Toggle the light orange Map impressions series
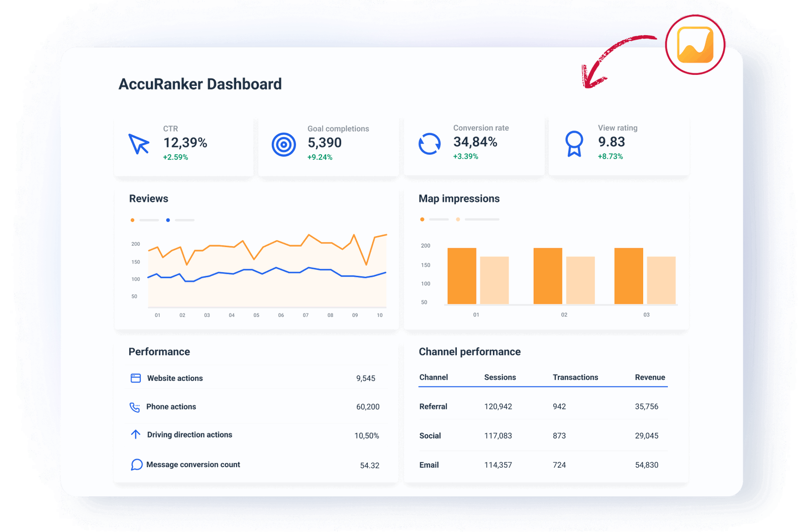The height and width of the screenshot is (532, 804). (x=457, y=219)
